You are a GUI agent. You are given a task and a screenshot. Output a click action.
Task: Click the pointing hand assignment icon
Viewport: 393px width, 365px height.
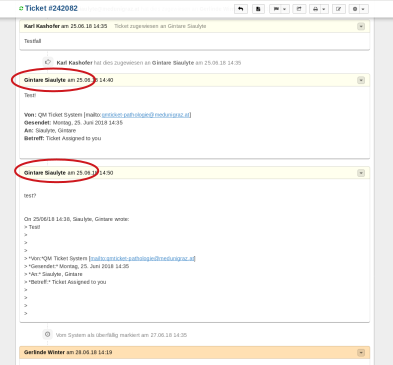pos(48,62)
